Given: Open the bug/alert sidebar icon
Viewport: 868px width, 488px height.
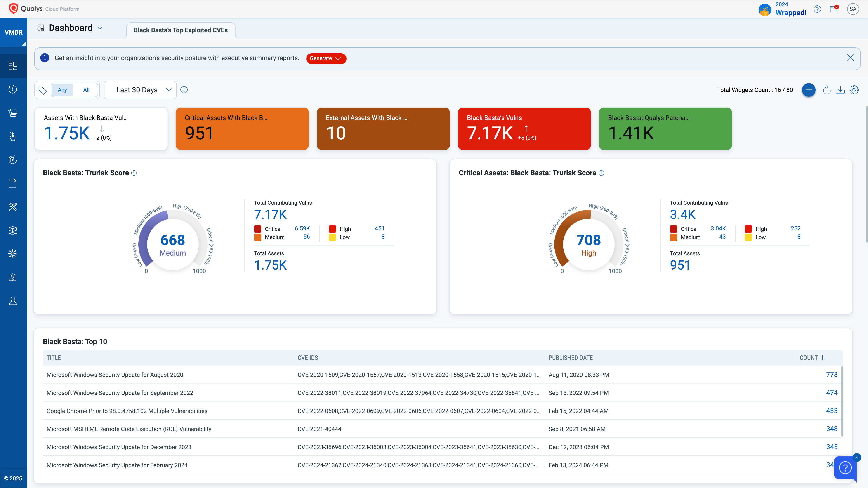Looking at the screenshot, I should pos(13,277).
